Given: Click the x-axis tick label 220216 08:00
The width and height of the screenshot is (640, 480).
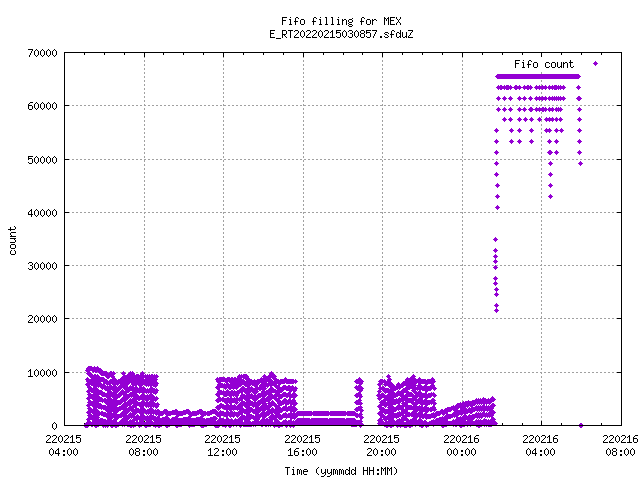Looking at the screenshot, I should (620, 445).
